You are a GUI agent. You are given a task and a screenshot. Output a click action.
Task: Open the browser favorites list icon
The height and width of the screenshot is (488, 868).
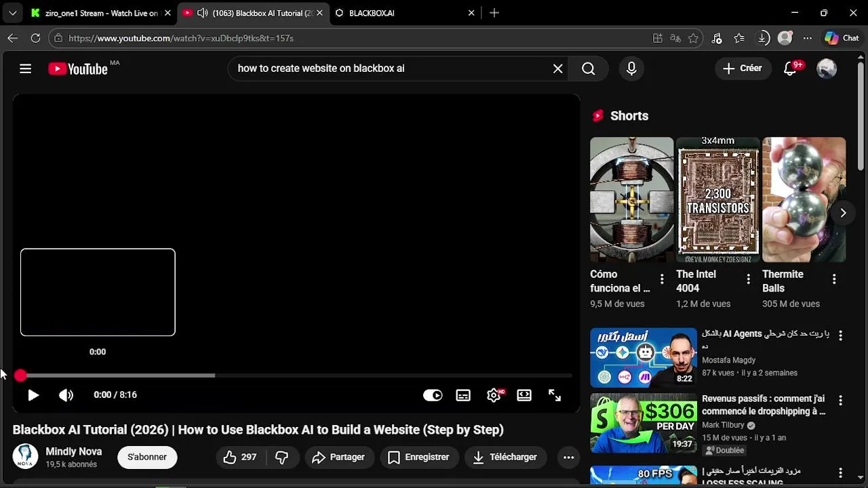(x=739, y=39)
